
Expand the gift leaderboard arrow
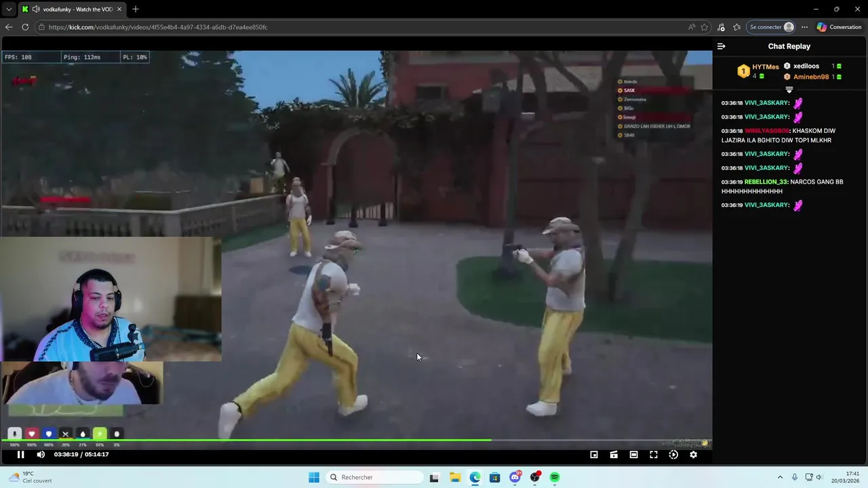coord(789,89)
